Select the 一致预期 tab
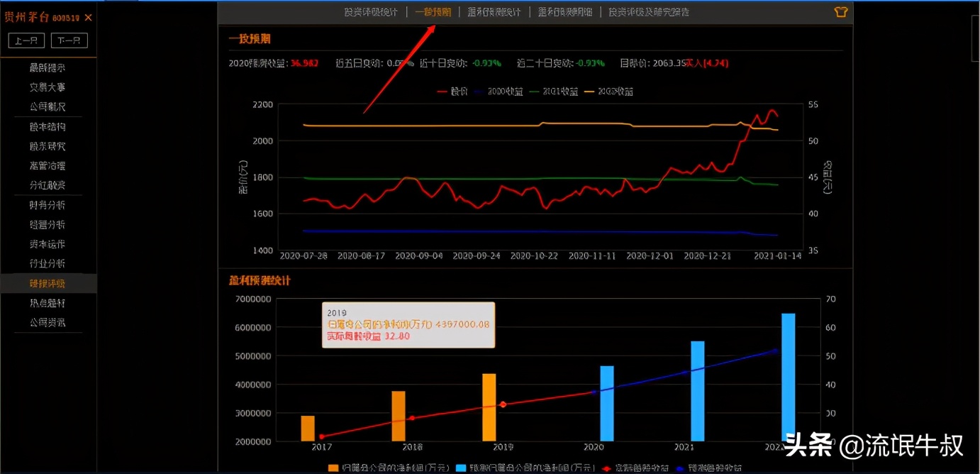This screenshot has height=474, width=980. [435, 12]
